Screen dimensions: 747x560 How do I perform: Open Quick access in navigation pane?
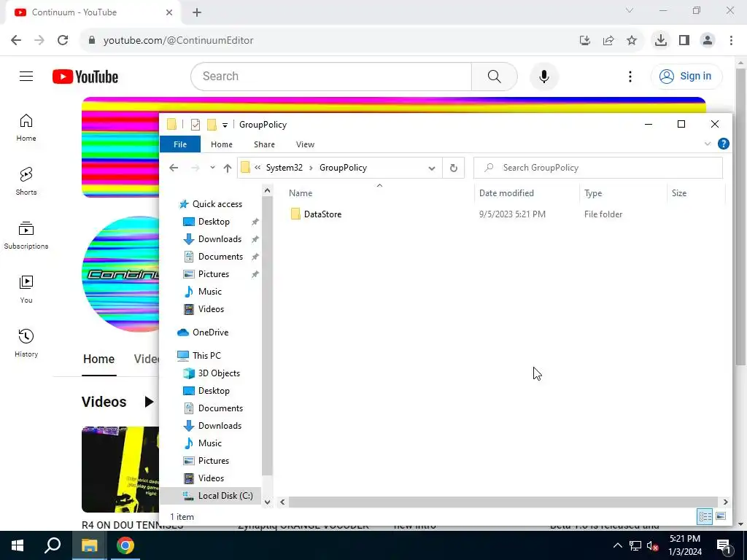pyautogui.click(x=217, y=204)
